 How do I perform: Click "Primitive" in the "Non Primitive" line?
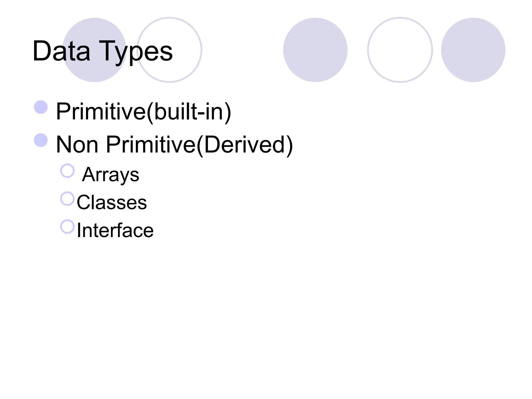click(x=151, y=144)
